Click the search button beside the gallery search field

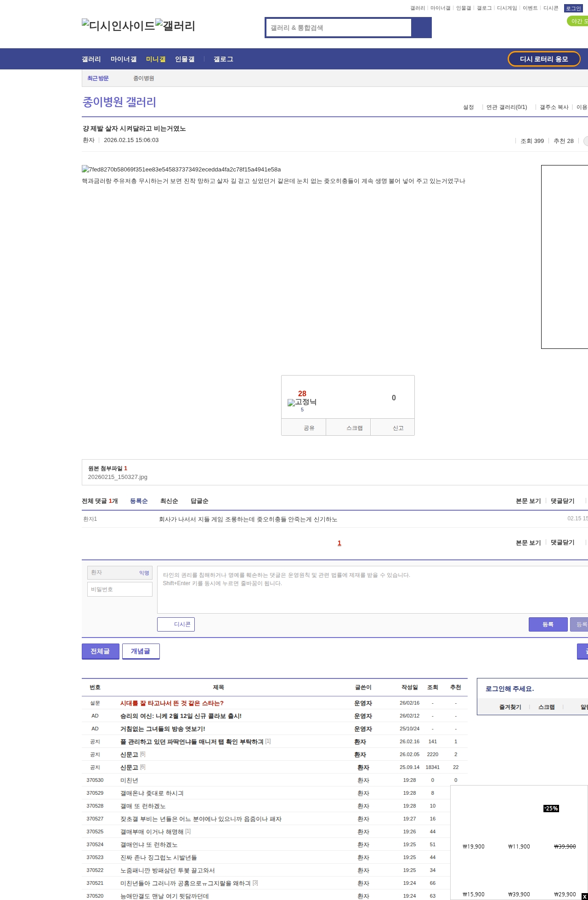(421, 28)
